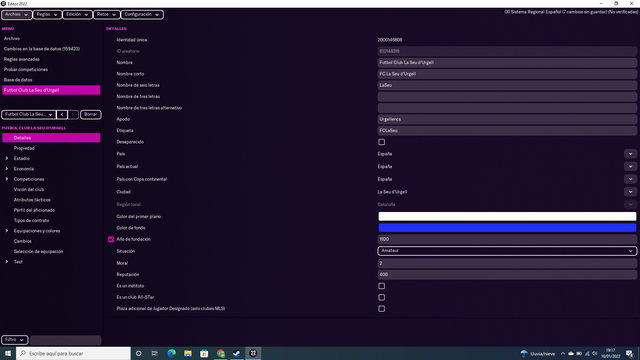
Task: Open the Retos menu
Action: 107,15
